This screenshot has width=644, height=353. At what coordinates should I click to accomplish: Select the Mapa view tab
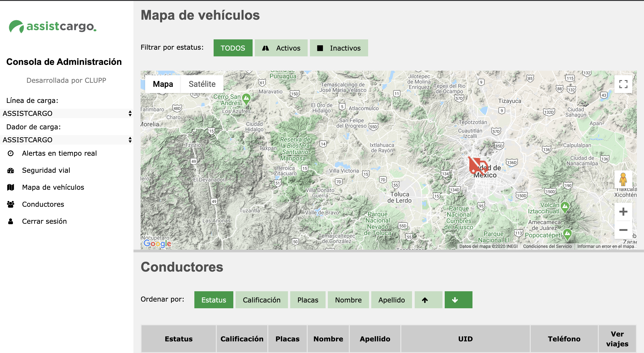coord(163,84)
